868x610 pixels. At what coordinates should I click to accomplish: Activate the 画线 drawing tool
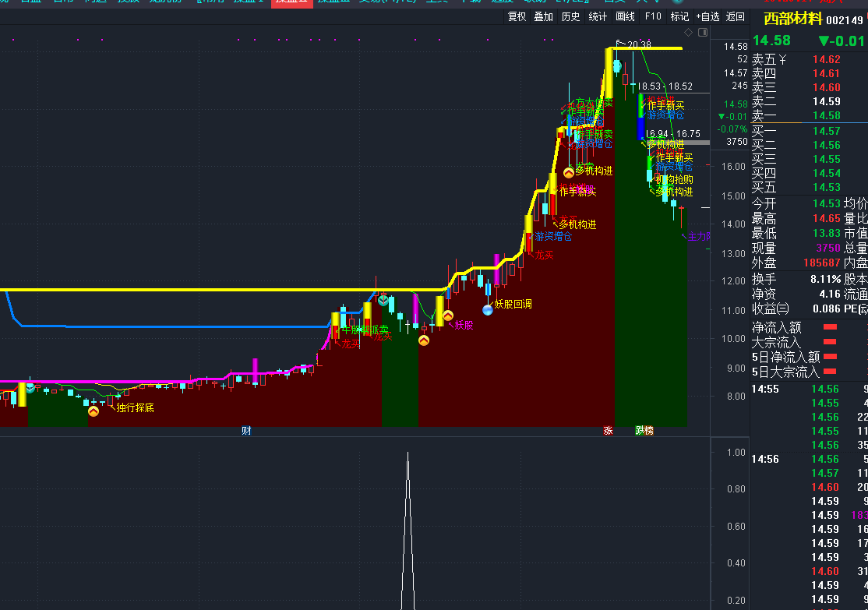pyautogui.click(x=626, y=16)
